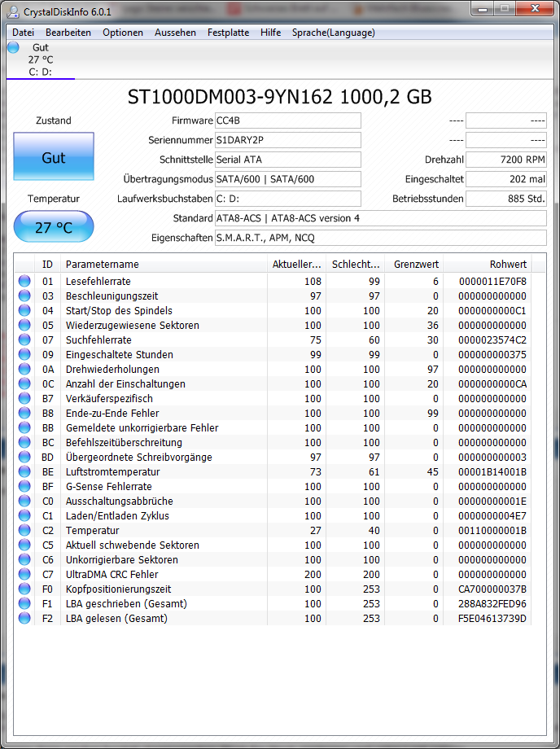Click the status orb for Luftstromtemperatur row
The width and height of the screenshot is (560, 749).
24,471
